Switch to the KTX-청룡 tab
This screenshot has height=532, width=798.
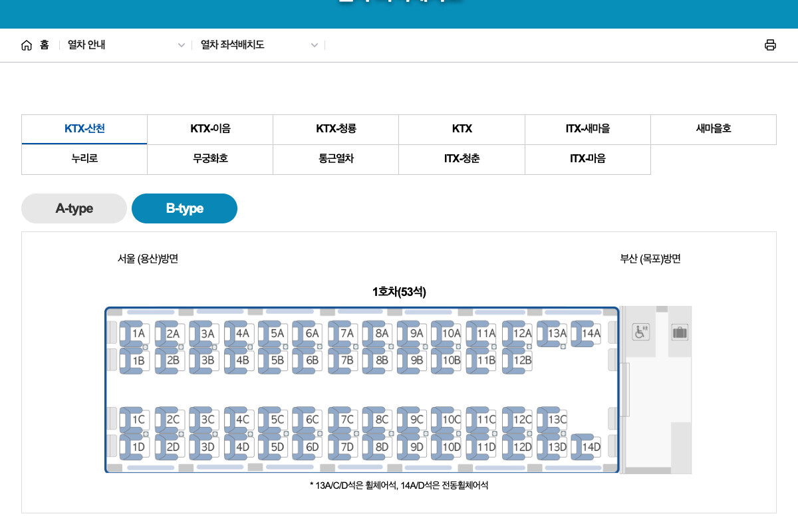tap(336, 129)
